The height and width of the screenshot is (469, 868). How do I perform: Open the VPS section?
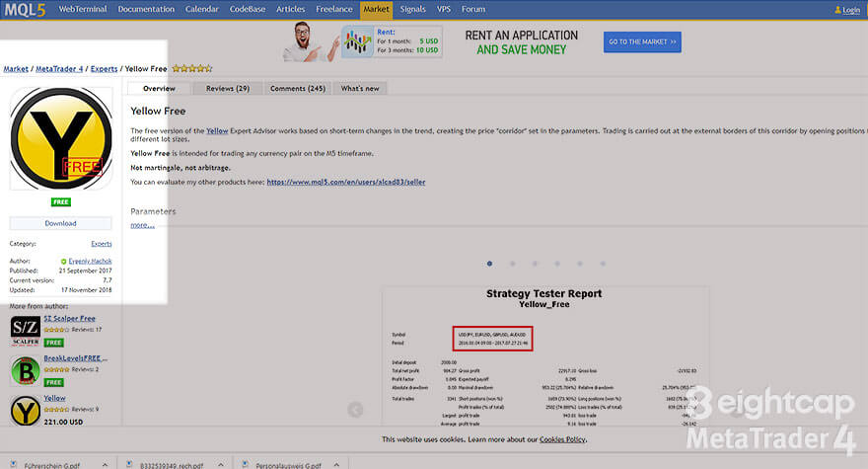tap(444, 10)
